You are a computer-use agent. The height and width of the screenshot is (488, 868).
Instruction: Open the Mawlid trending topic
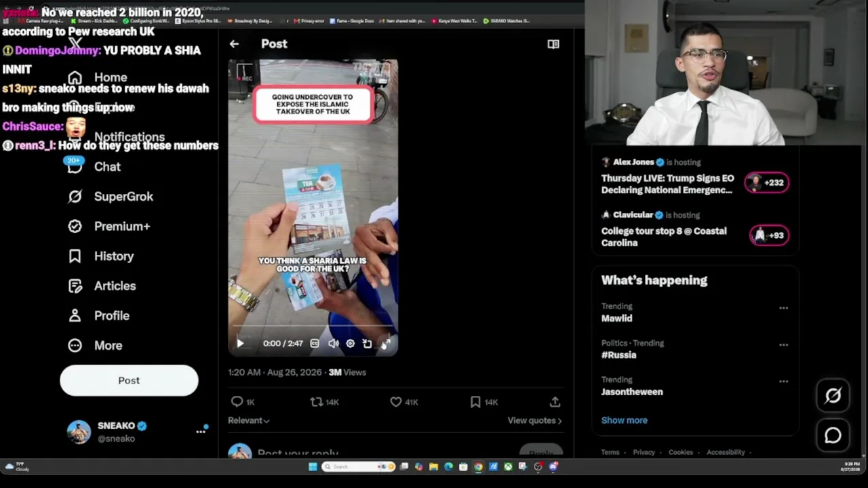[x=616, y=319]
